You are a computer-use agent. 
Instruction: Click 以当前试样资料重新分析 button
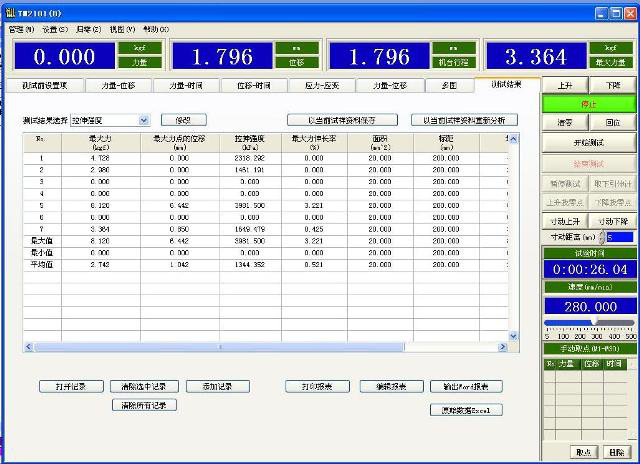[x=464, y=120]
